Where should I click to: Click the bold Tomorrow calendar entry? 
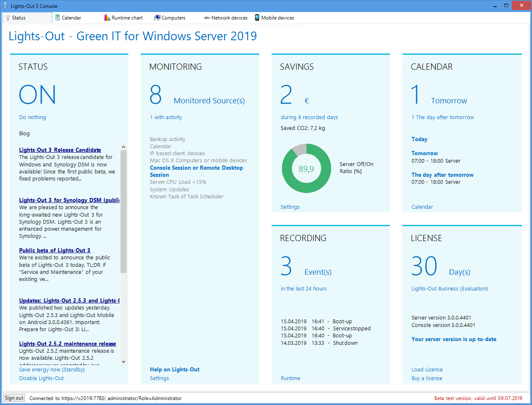(x=425, y=153)
